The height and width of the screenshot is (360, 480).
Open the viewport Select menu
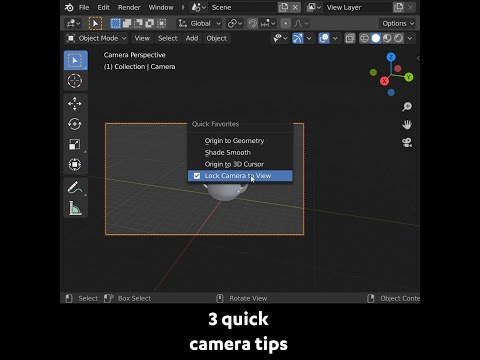168,38
